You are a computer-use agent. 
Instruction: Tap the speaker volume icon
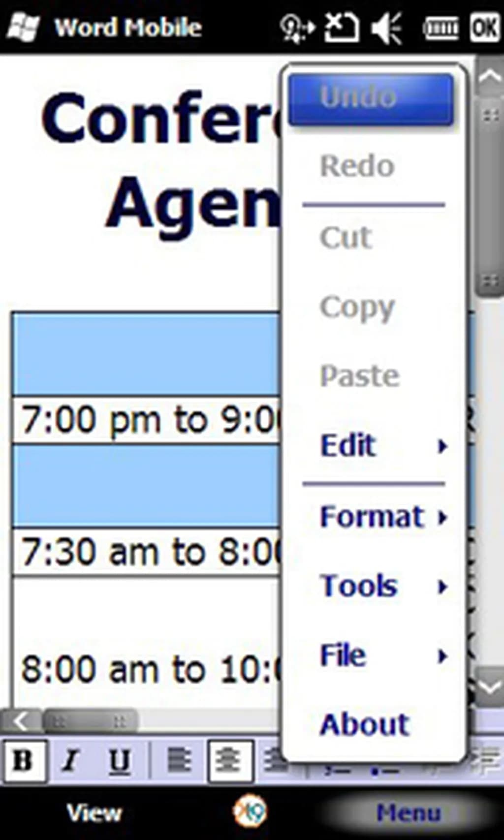point(386,28)
